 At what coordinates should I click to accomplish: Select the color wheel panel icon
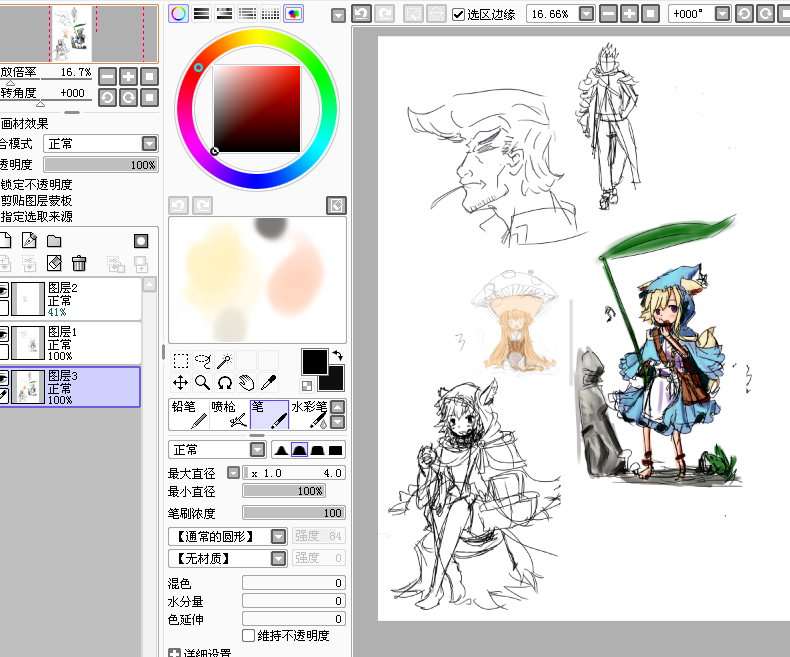point(178,14)
